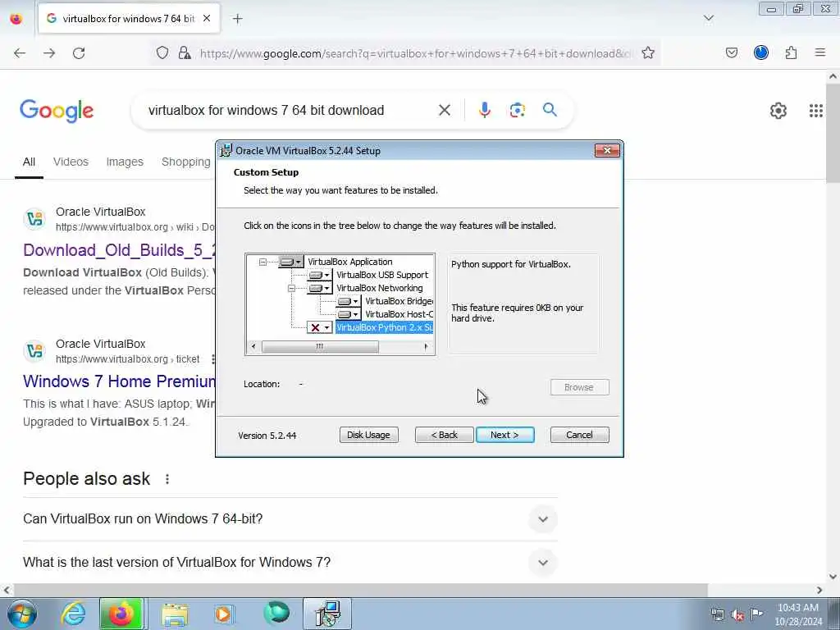Click the muted volume tray icon
The image size is (840, 630).
(x=737, y=615)
